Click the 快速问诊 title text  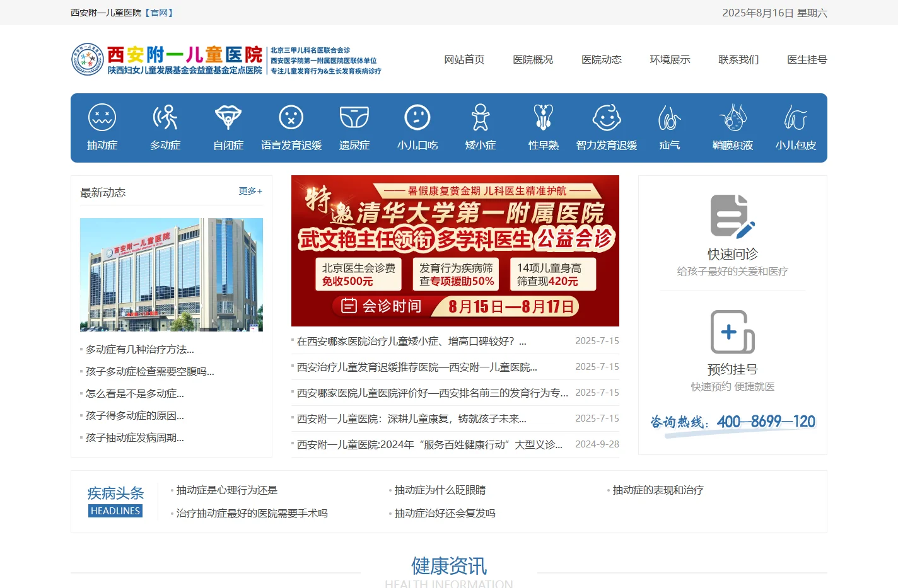click(732, 254)
